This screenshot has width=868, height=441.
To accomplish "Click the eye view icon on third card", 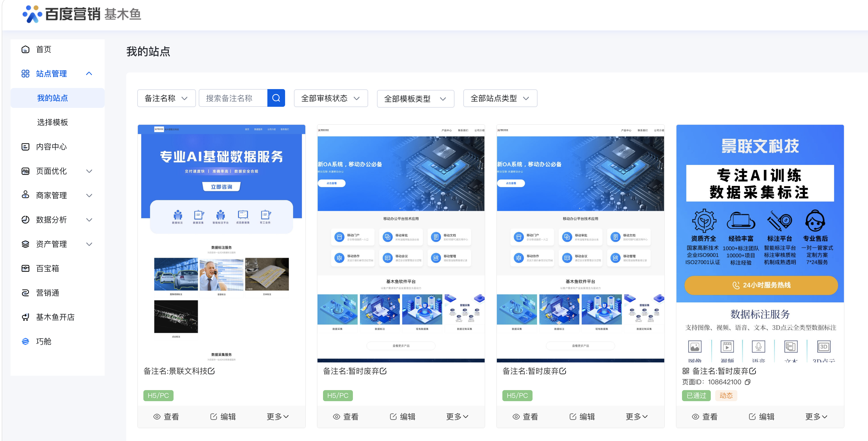I will [x=516, y=417].
